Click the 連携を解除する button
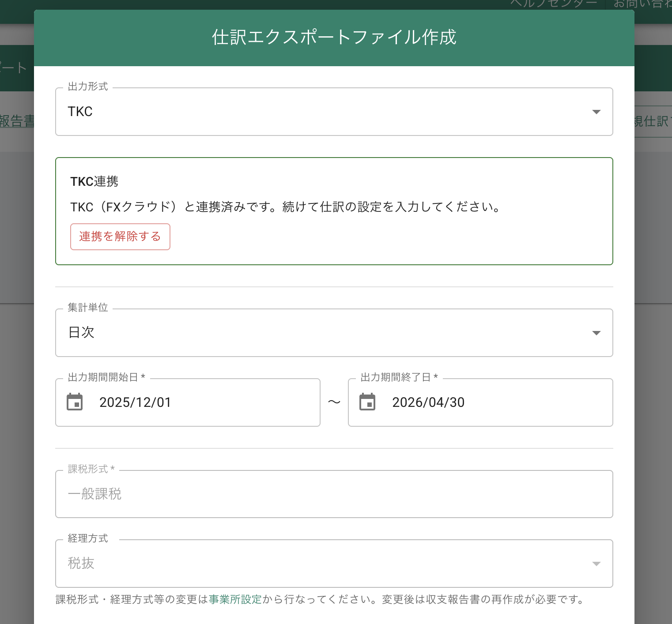The width and height of the screenshot is (672, 624). pos(120,237)
